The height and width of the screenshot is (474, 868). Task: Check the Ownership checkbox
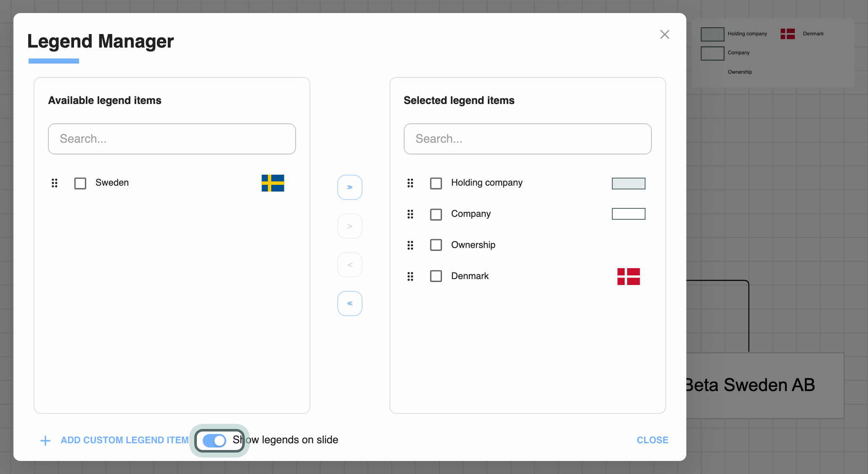[436, 245]
